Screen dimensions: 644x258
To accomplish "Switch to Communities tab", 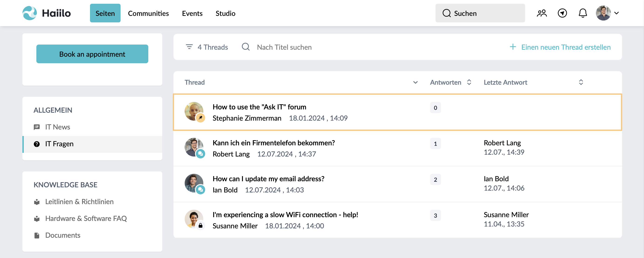I will 148,13.
